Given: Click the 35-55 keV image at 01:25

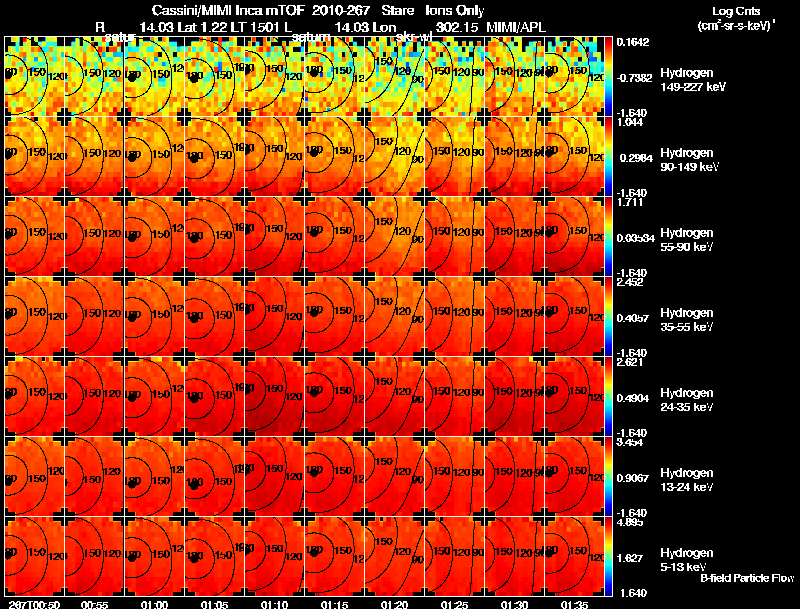Looking at the screenshot, I should pos(455,317).
